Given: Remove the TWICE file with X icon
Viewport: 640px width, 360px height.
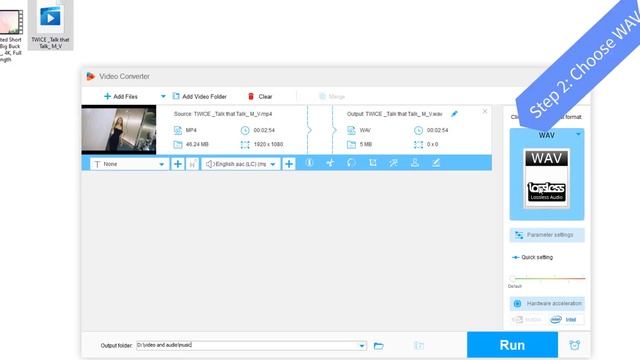Looking at the screenshot, I should [484, 111].
